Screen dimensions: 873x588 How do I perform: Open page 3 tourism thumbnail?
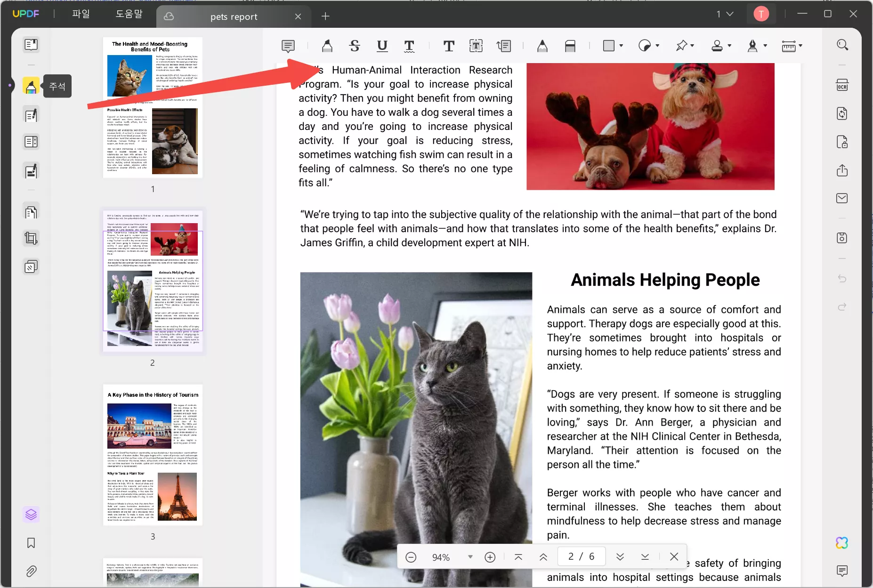coord(153,454)
